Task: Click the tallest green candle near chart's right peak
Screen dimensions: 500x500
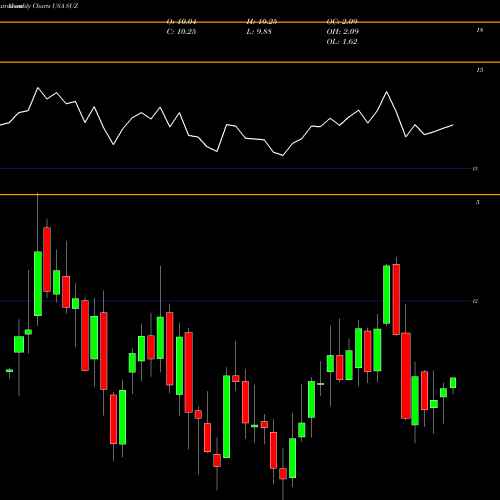Action: 387,295
